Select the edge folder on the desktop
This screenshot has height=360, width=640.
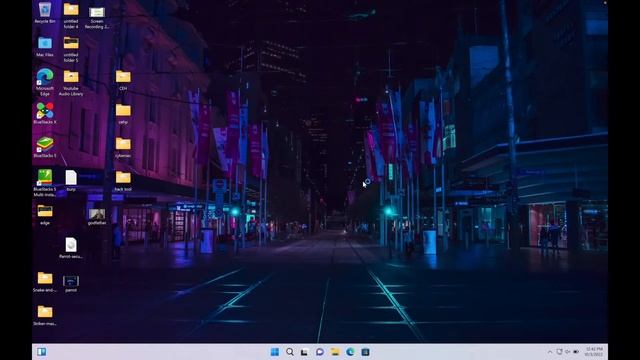[45, 215]
